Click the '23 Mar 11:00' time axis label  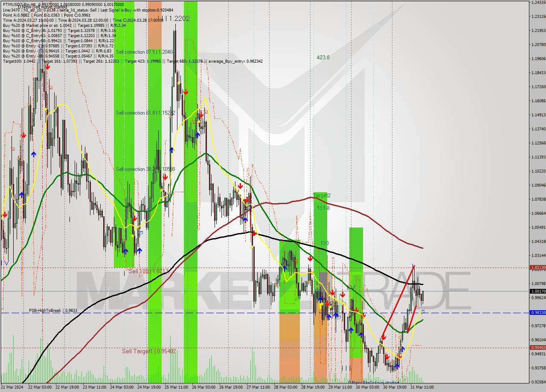(x=94, y=387)
